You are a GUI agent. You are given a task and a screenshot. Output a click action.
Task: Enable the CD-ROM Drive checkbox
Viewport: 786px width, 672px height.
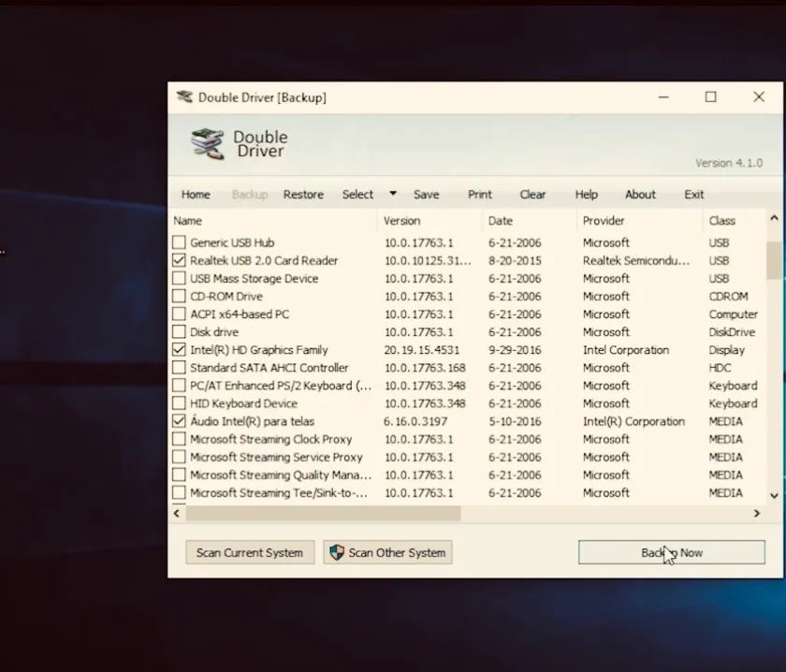(179, 297)
